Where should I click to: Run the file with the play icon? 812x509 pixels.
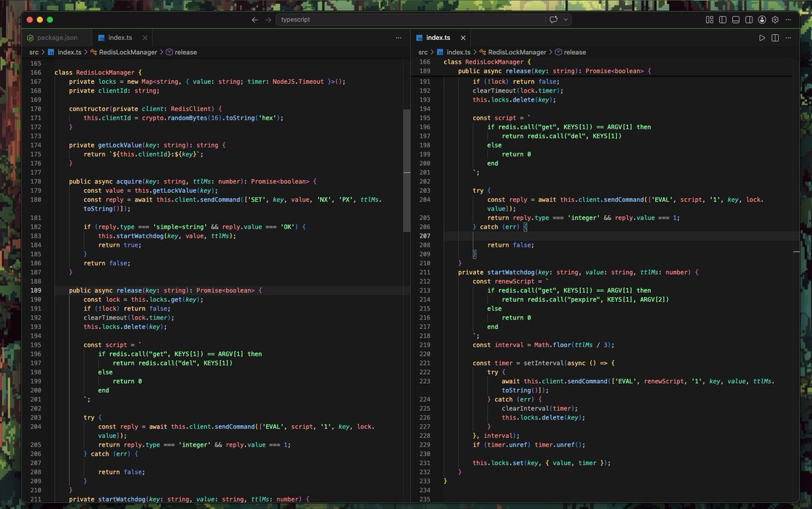[762, 38]
